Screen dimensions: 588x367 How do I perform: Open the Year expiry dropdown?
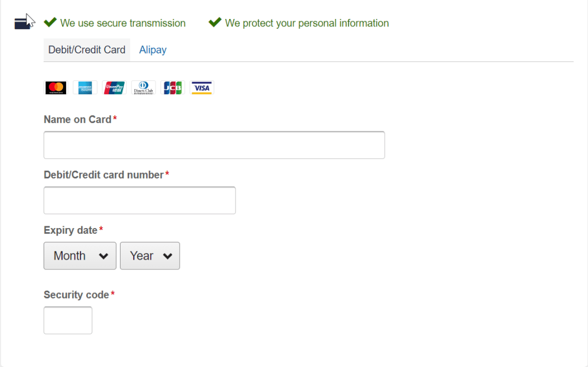click(150, 256)
